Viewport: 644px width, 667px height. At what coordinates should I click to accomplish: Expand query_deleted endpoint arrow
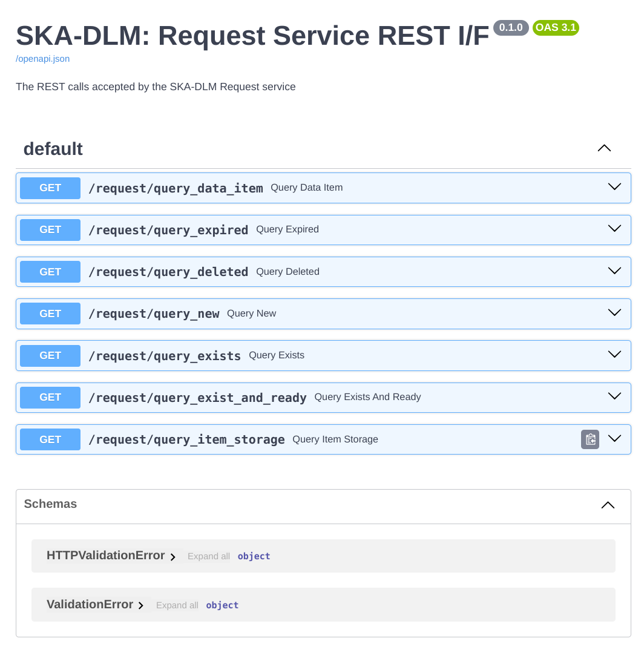[614, 271]
